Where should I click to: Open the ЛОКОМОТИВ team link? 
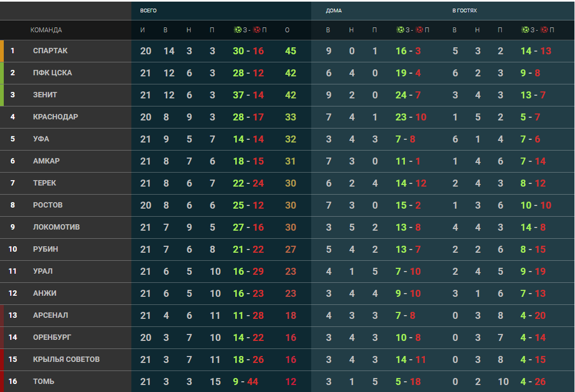(x=57, y=227)
